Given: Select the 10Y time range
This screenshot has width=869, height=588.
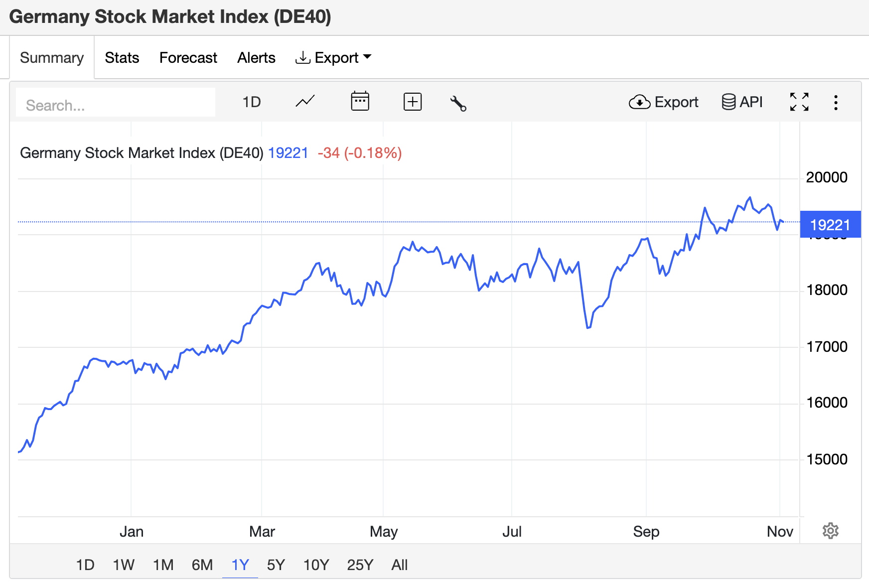Looking at the screenshot, I should click(316, 565).
